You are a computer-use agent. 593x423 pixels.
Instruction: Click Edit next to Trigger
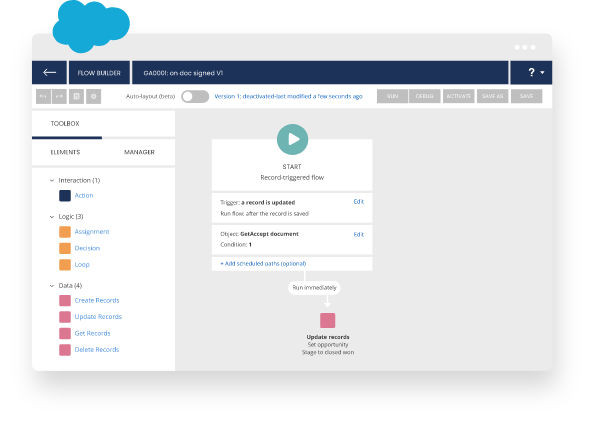359,202
